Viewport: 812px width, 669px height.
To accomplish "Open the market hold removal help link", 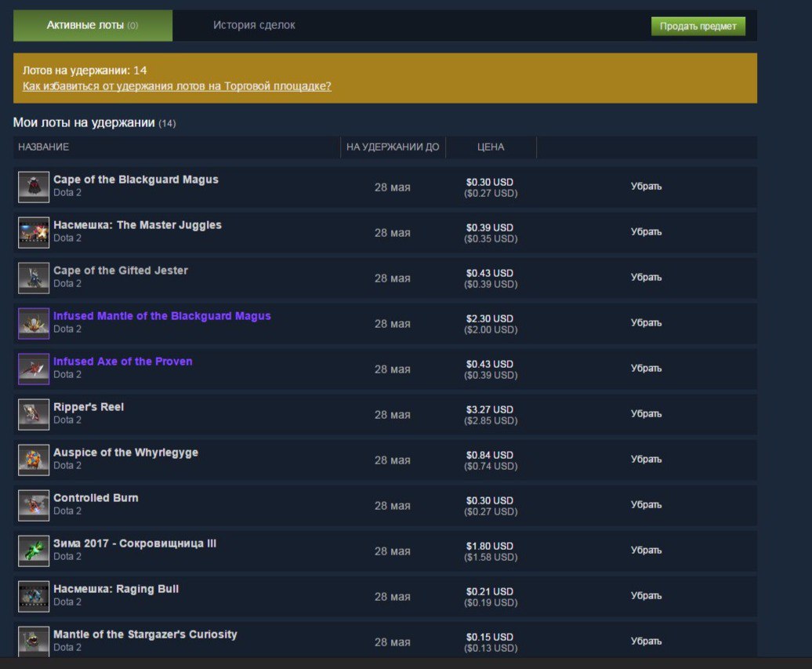I will 177,86.
